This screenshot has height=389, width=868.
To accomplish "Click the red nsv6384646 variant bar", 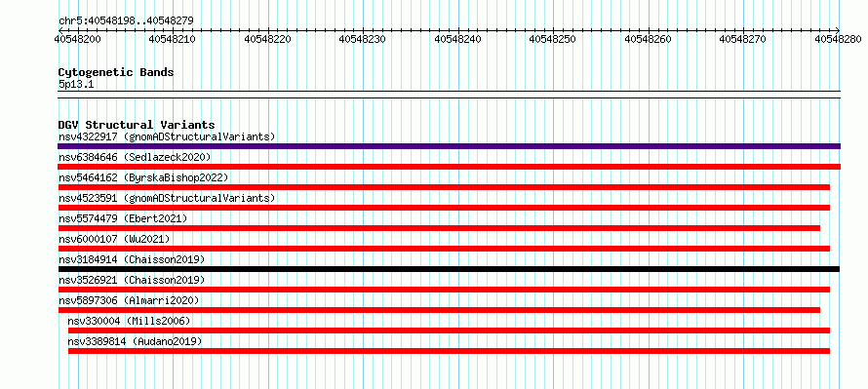I will [x=449, y=167].
